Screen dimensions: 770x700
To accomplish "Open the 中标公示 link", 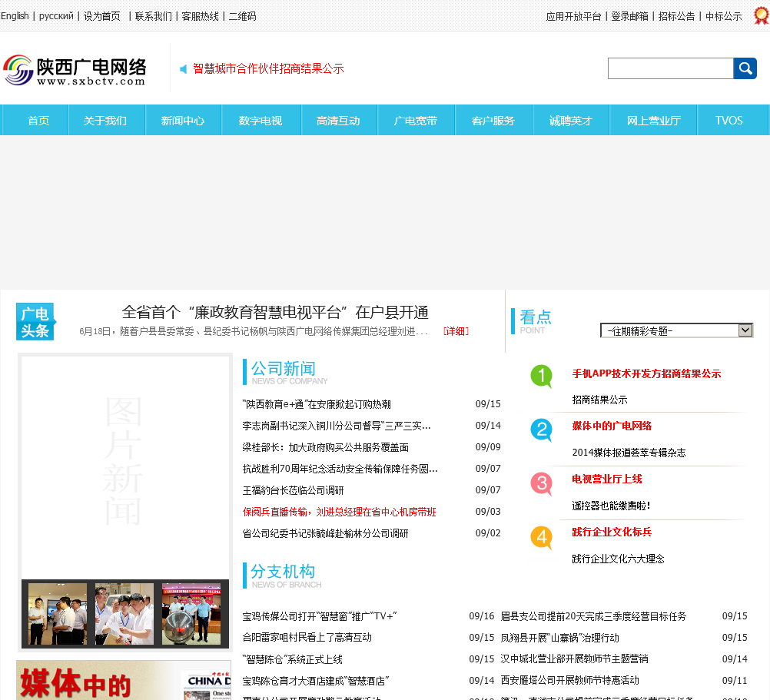I will coord(723,16).
